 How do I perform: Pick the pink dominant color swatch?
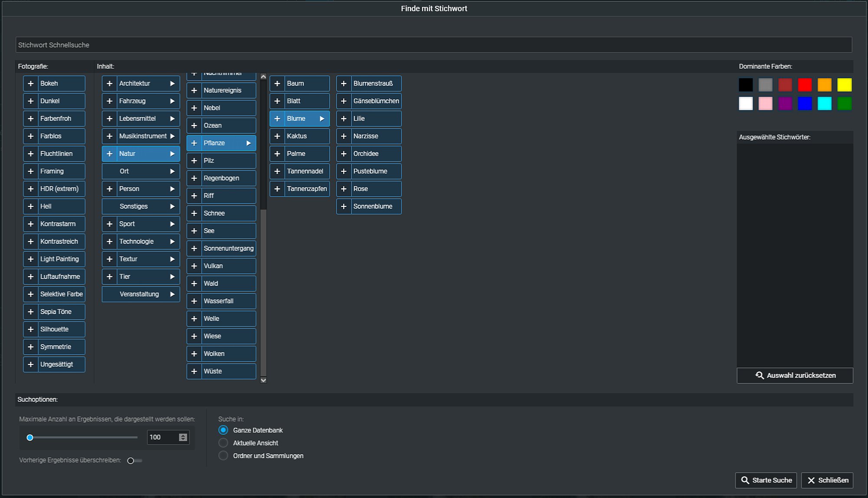coord(765,104)
